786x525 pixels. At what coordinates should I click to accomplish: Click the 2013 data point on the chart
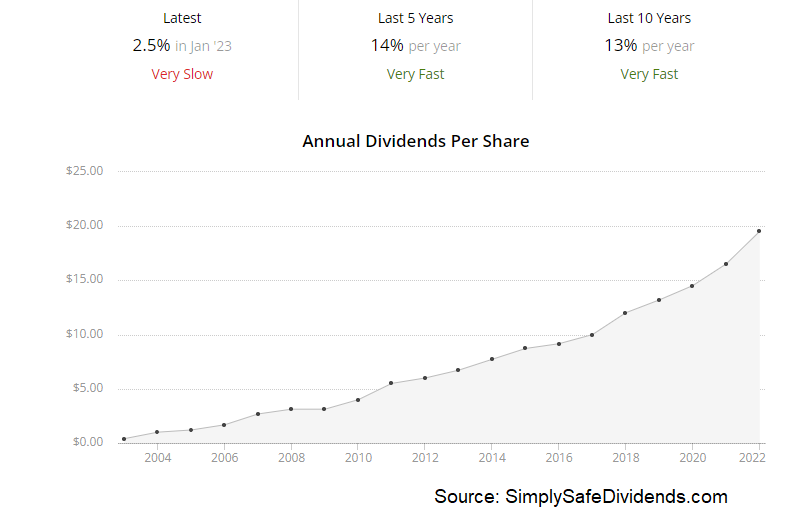458,370
